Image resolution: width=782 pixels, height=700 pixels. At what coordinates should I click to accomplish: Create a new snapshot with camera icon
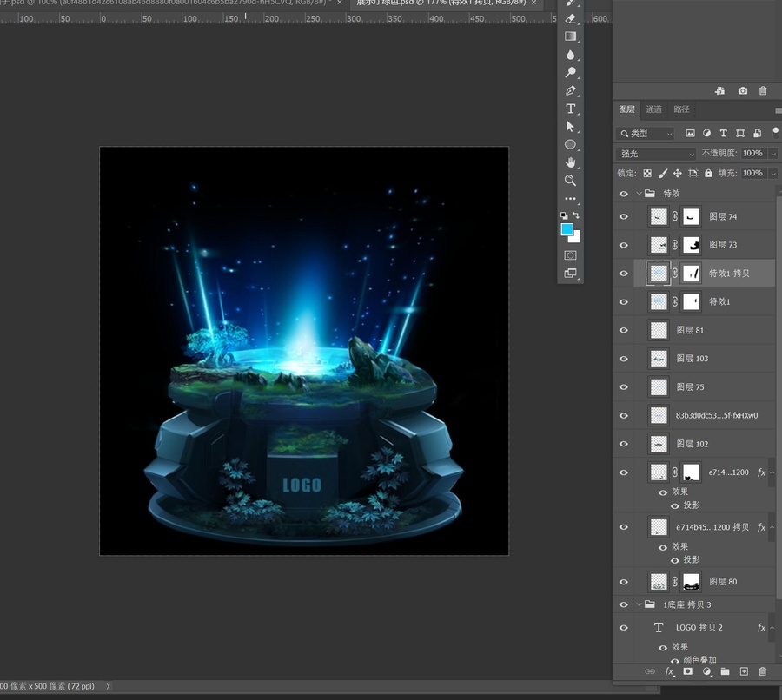[x=743, y=90]
